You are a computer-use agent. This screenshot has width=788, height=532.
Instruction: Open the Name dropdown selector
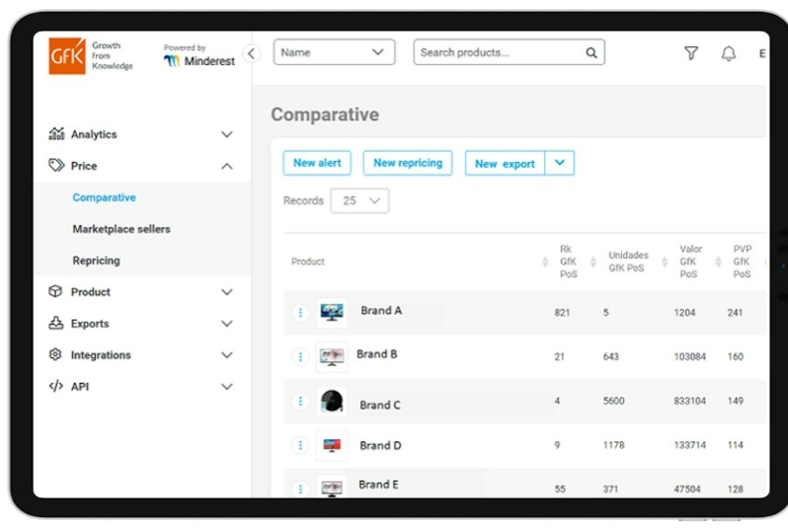(334, 53)
